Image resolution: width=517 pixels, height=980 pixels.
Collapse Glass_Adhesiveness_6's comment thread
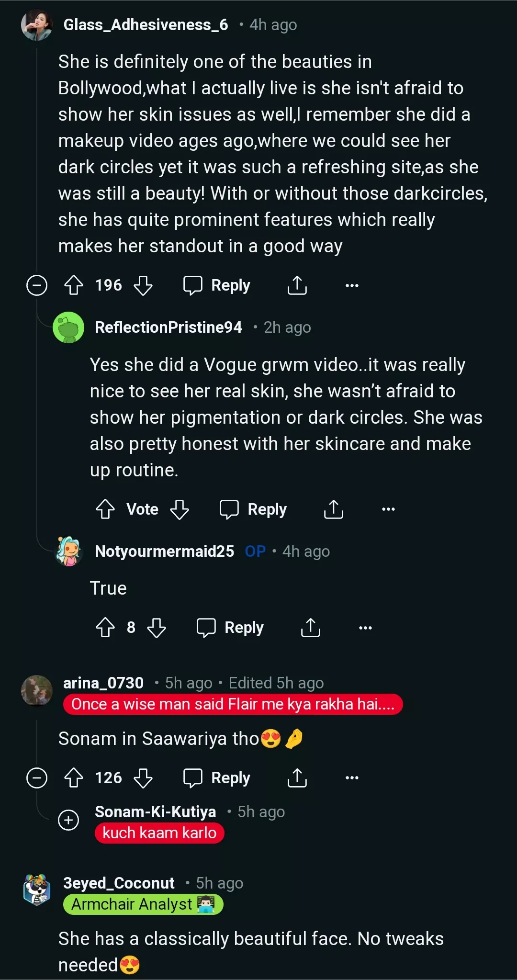tap(37, 285)
